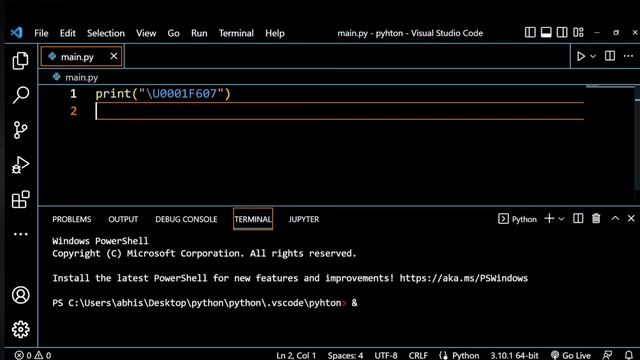Click the Python terminal shell label
This screenshot has width=640, height=360.
[x=518, y=219]
